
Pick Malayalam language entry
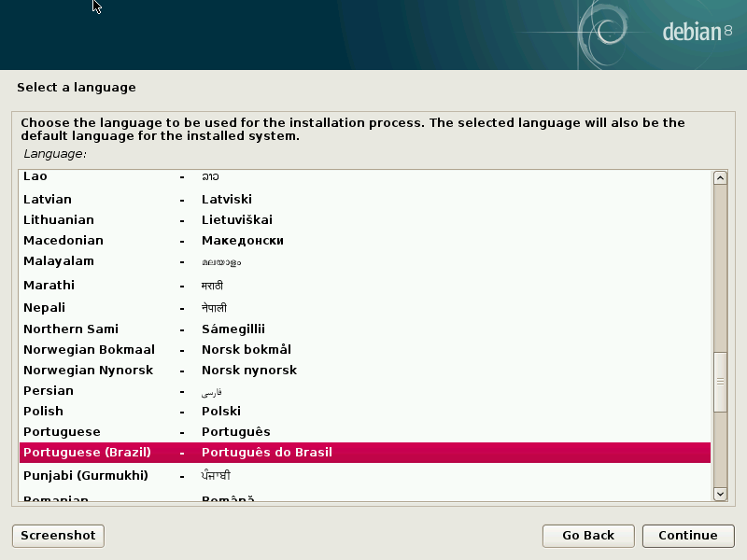364,261
